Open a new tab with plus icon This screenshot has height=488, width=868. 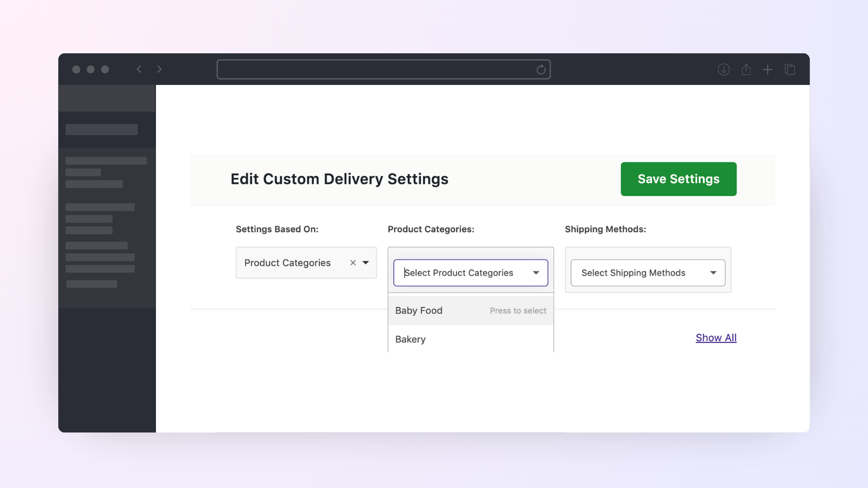768,70
